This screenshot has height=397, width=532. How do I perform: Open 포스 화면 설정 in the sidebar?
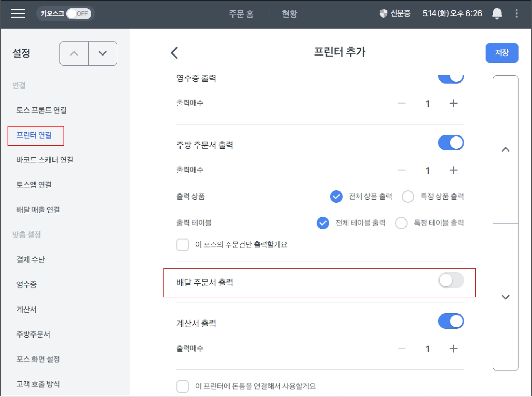point(38,359)
